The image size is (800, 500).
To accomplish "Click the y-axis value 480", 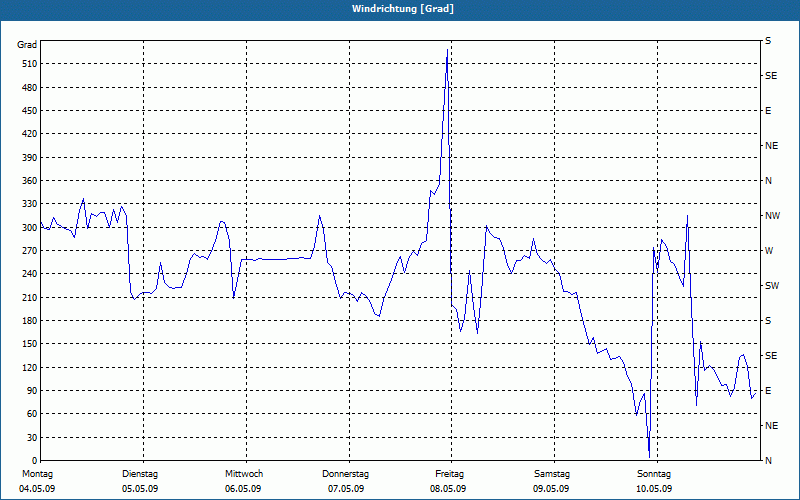I will (29, 88).
